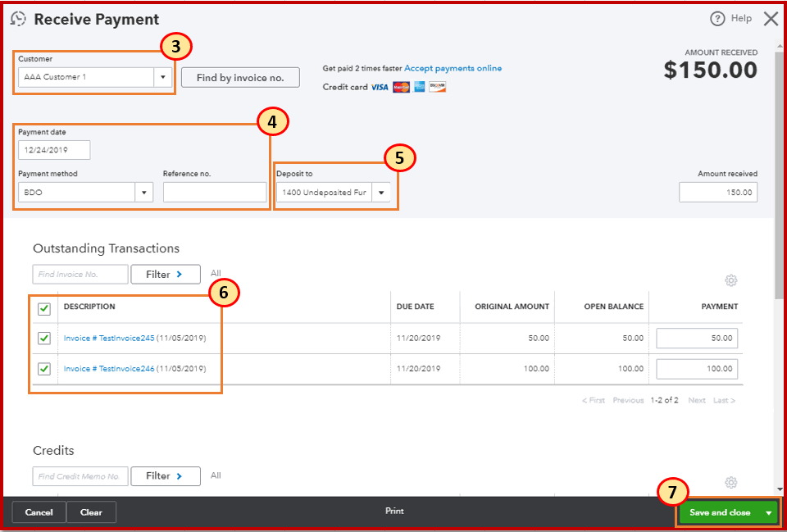Screen dimensions: 787x532
Task: Click the Clear button
Action: tap(91, 512)
